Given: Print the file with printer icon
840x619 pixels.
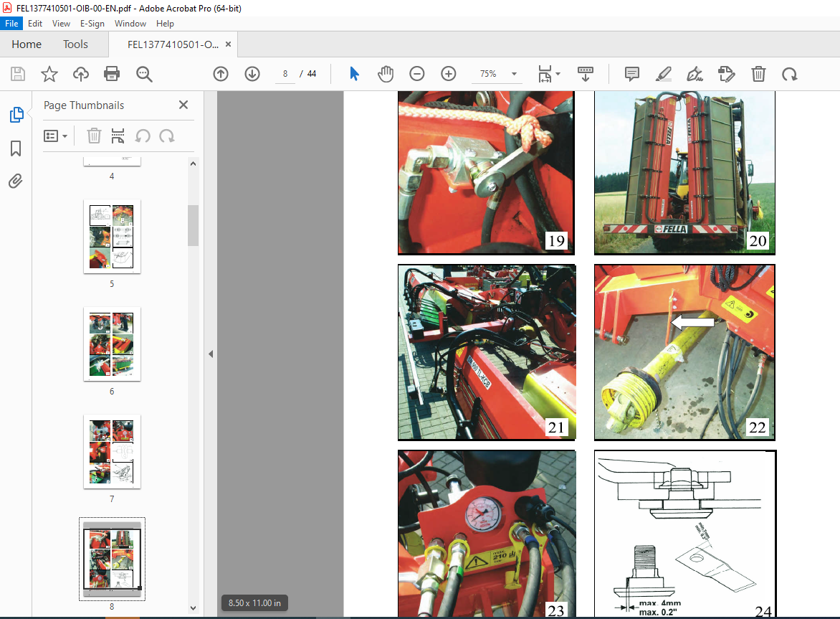Looking at the screenshot, I should (112, 73).
